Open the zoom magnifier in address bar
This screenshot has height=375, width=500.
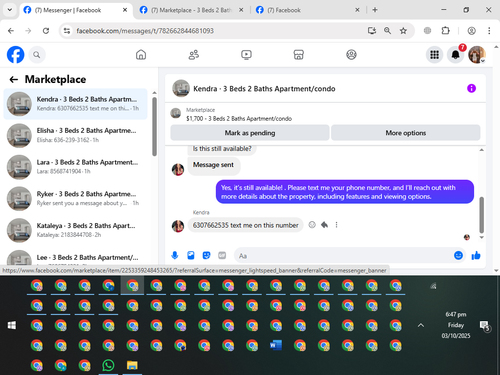point(387,31)
